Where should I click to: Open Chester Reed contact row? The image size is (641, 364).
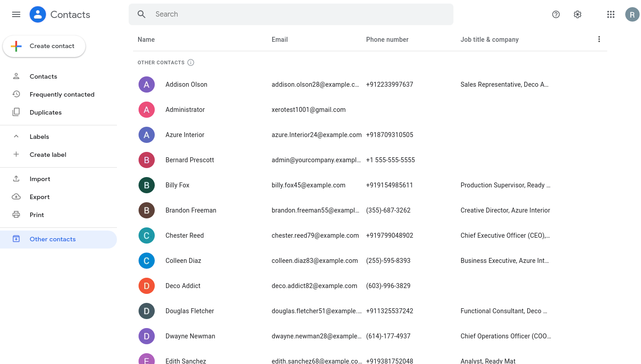pos(184,235)
